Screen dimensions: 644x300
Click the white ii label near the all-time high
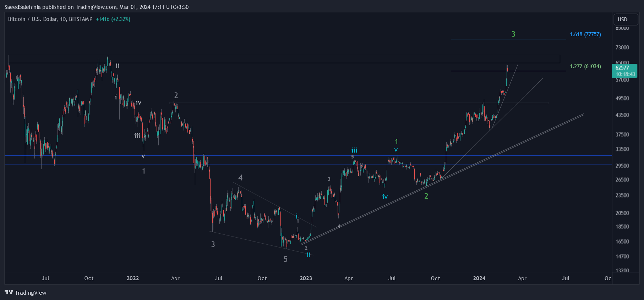click(x=118, y=66)
